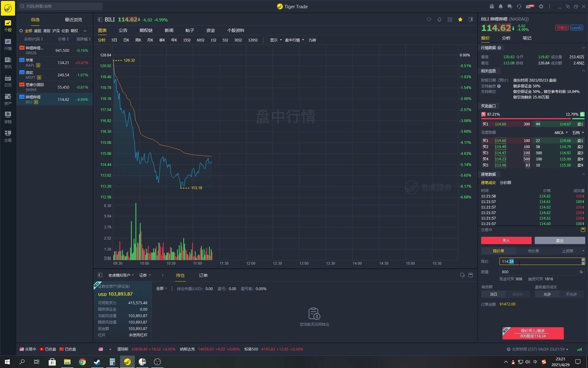Choose 限价单 limit order type
This screenshot has width=588, height=368.
(498, 251)
